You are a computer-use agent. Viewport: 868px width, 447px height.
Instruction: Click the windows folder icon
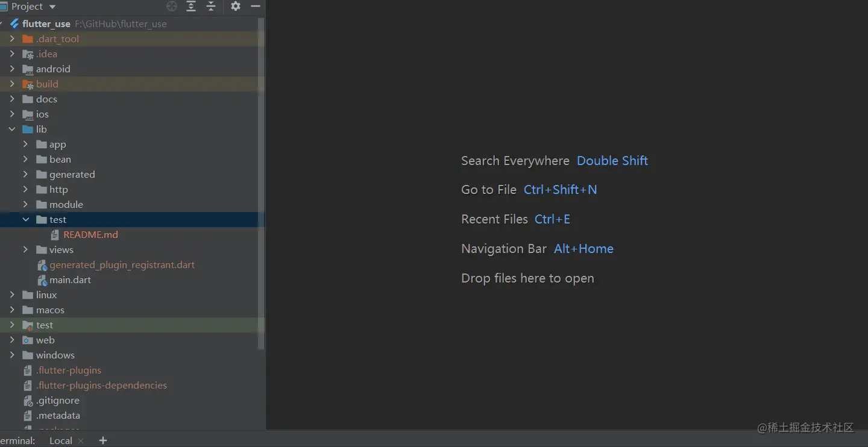click(27, 355)
